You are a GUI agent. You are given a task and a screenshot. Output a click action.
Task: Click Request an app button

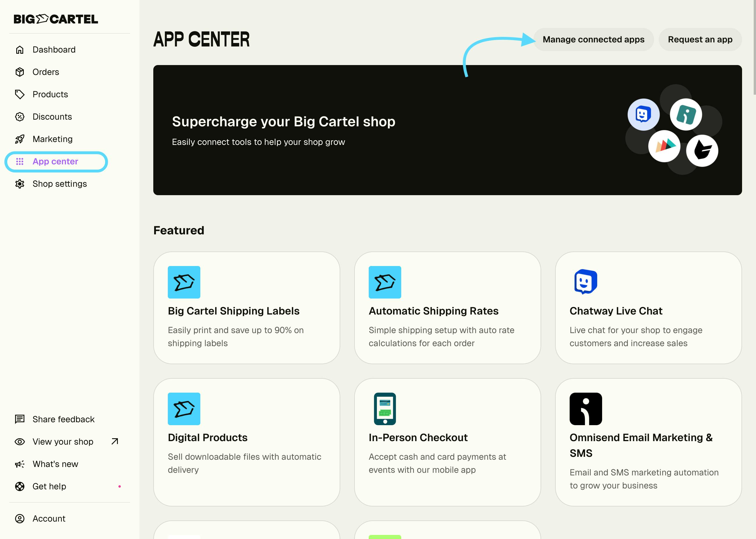click(x=700, y=39)
